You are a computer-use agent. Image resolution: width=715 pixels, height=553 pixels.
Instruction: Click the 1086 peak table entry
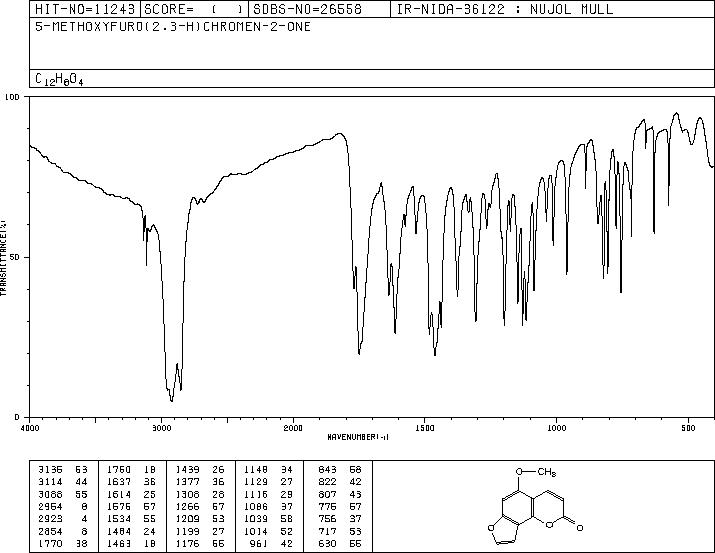(268, 506)
